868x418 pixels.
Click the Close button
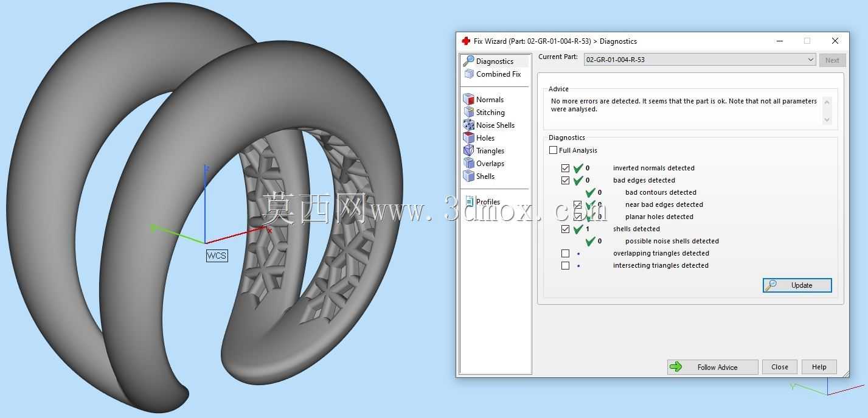[779, 367]
